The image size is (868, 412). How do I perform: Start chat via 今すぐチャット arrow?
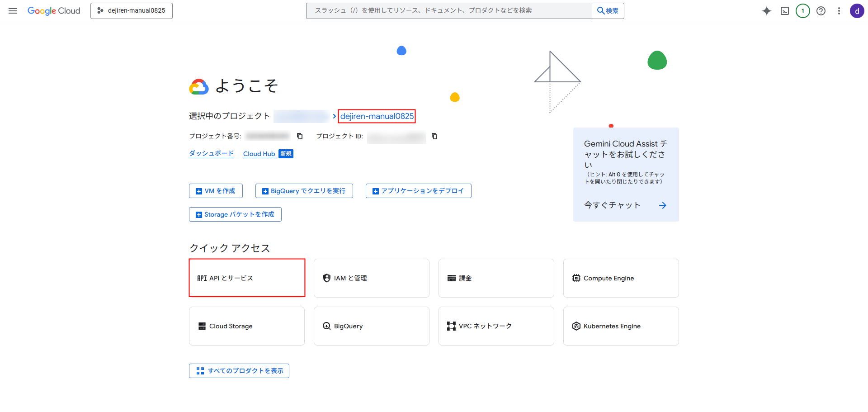[662, 205]
